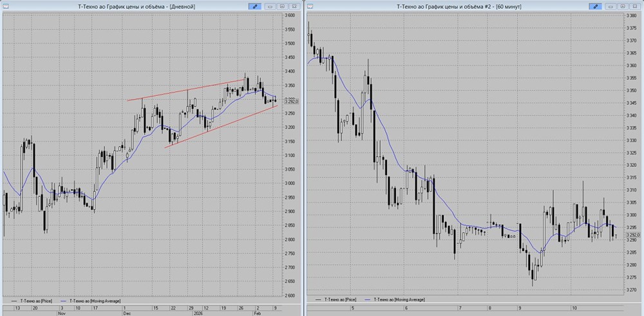Click the 'Feb' month label on the daily time axis

click(258, 313)
